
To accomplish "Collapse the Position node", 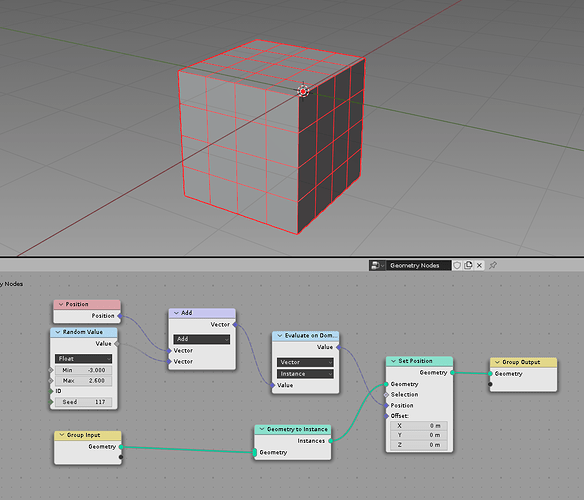I will point(61,304).
